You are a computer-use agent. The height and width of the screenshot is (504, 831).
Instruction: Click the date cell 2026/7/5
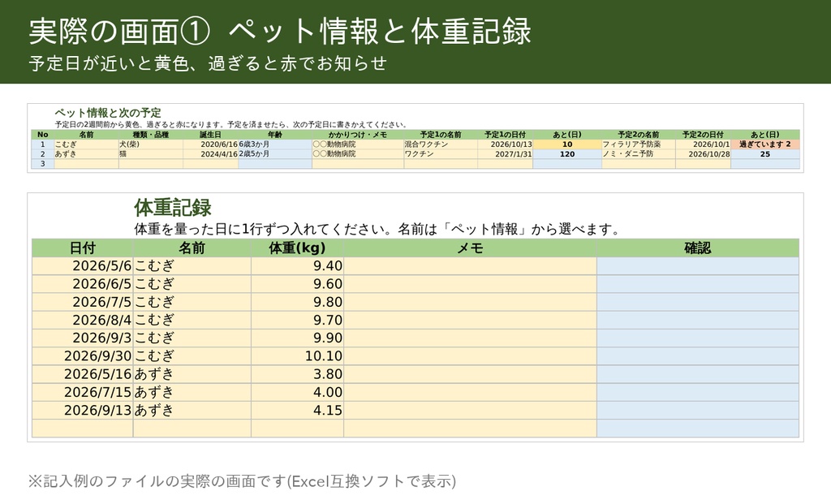[82, 302]
